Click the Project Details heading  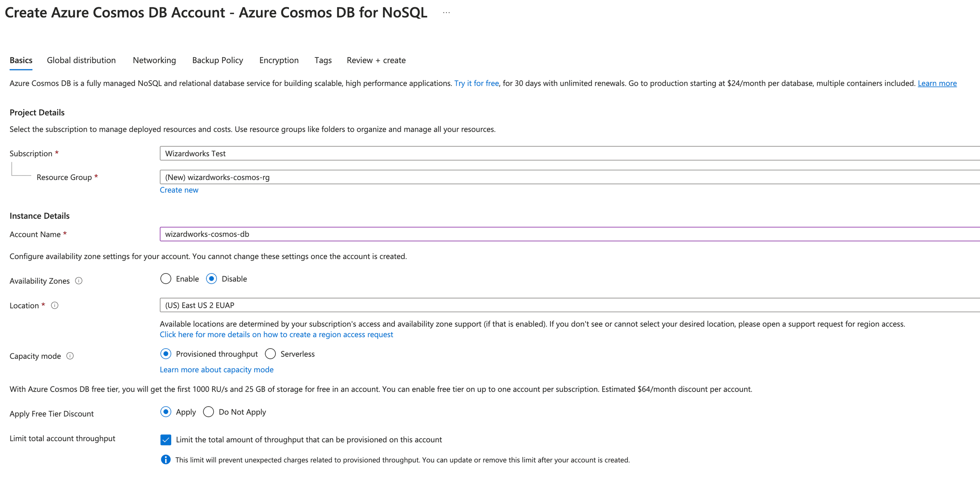[x=37, y=112]
